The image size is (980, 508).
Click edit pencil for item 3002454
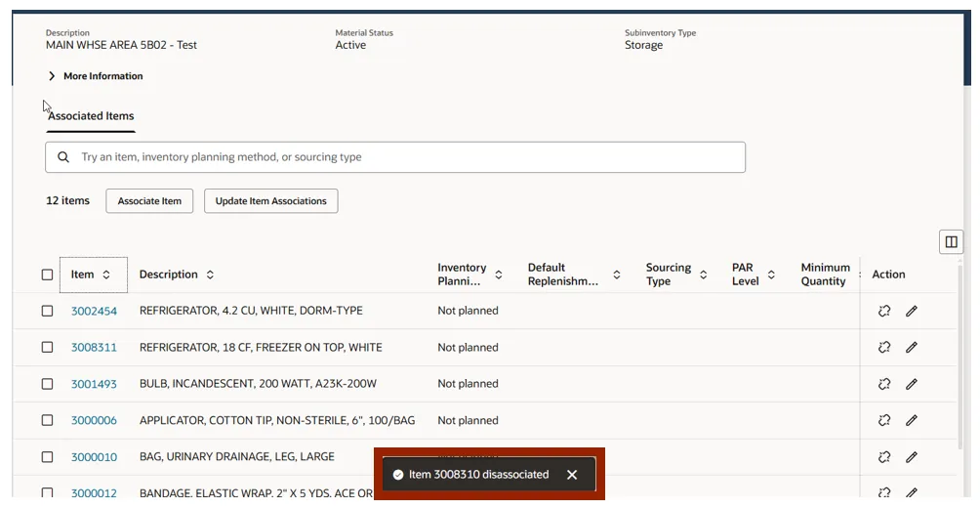pyautogui.click(x=912, y=311)
